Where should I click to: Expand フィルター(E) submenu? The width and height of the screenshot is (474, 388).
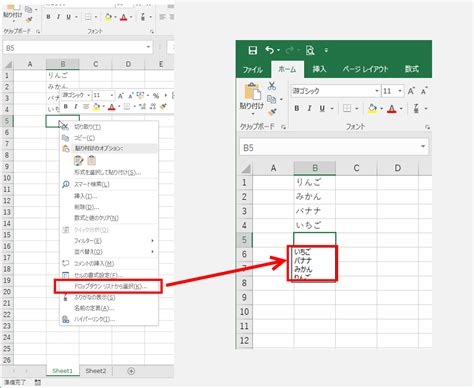[88, 241]
